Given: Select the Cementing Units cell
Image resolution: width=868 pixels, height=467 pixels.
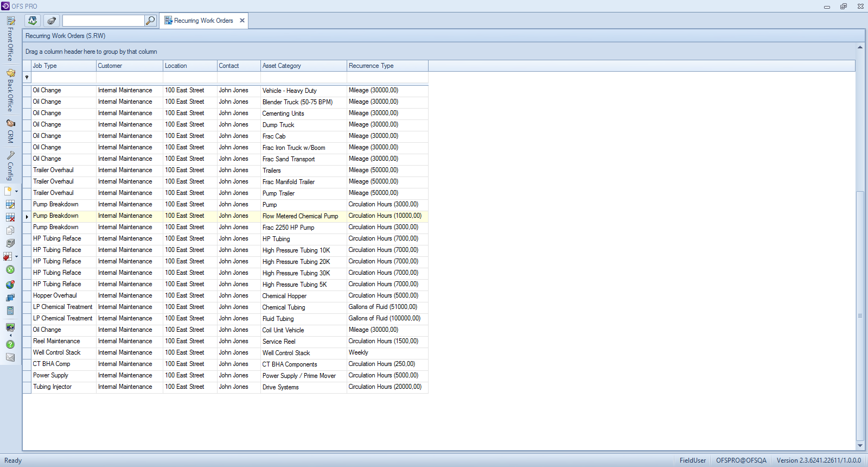Looking at the screenshot, I should [x=304, y=113].
